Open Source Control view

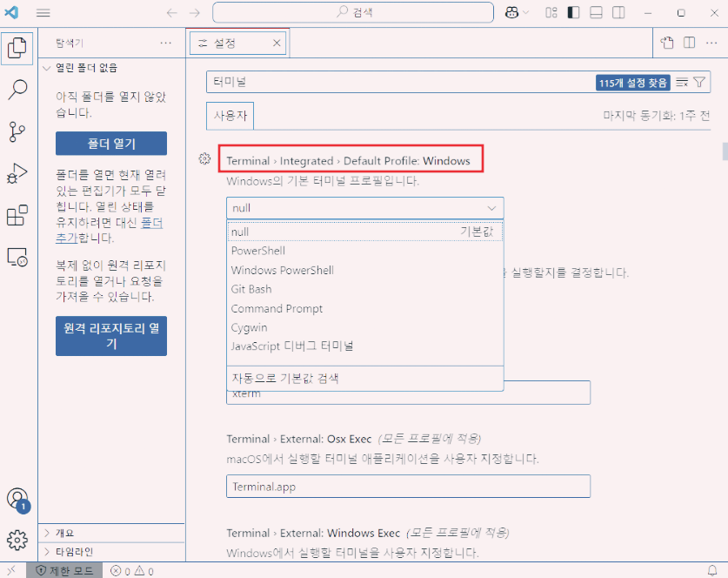[17, 132]
